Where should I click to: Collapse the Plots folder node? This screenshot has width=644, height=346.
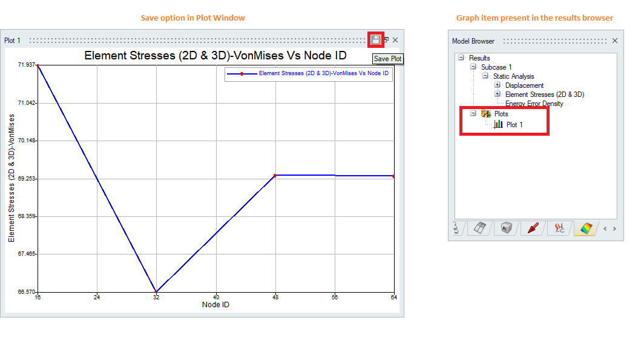(x=473, y=113)
